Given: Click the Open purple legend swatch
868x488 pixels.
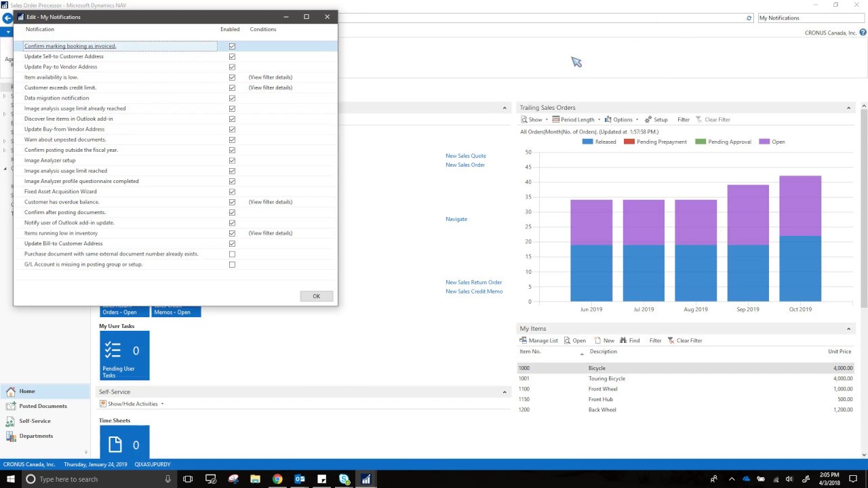Looking at the screenshot, I should point(764,142).
